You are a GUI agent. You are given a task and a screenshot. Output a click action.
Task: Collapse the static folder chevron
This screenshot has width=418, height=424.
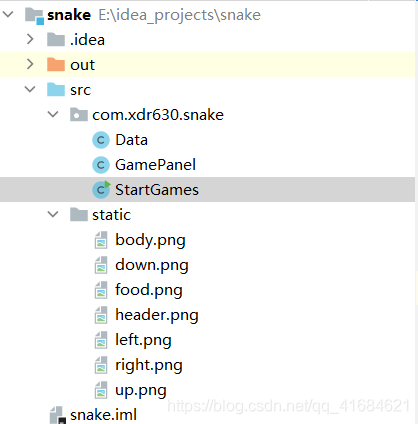pos(53,214)
